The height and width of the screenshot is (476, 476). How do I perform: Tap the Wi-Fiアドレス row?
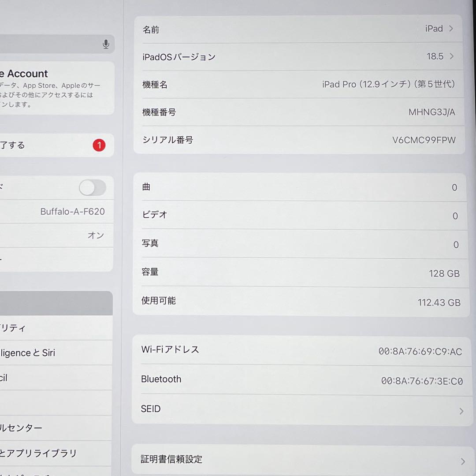[x=300, y=350]
